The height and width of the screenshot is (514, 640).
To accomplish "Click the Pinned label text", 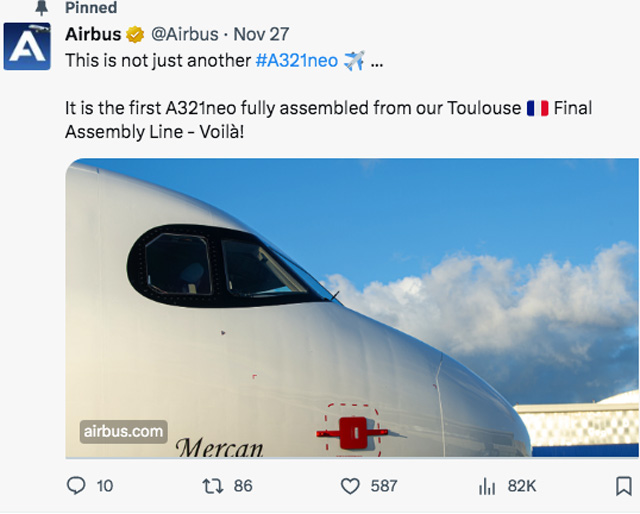I will (90, 7).
